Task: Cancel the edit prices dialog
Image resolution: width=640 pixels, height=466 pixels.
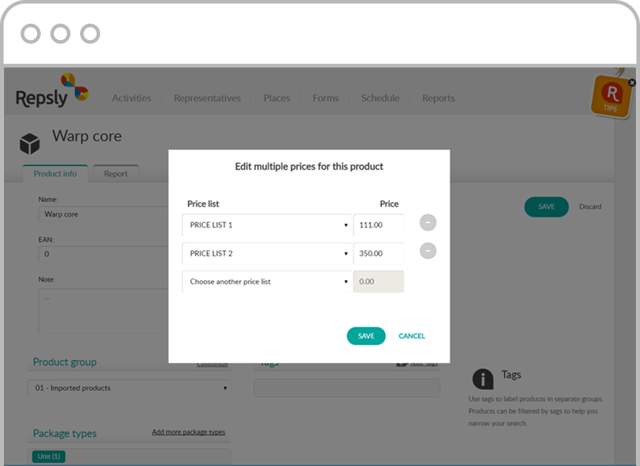Action: 412,336
